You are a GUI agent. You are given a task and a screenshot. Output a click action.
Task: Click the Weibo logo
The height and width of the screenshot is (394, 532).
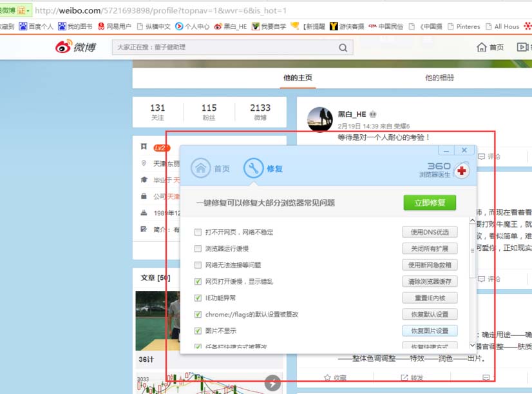click(x=75, y=47)
